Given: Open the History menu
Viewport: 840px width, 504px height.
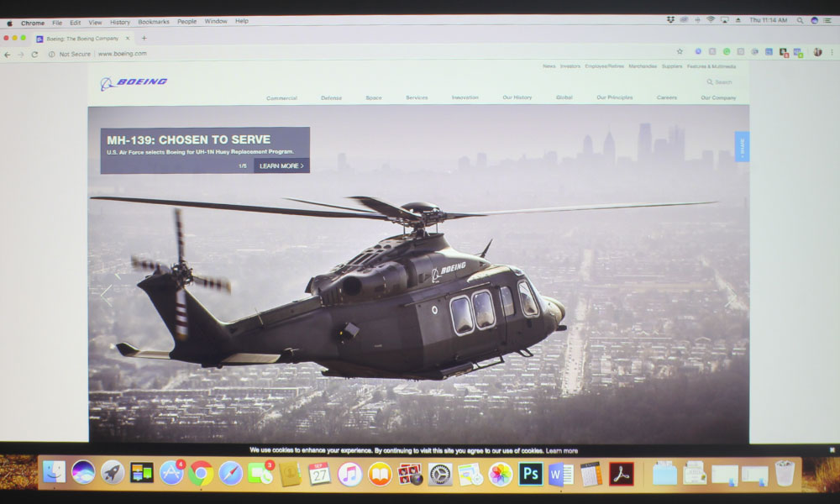Looking at the screenshot, I should coord(120,22).
